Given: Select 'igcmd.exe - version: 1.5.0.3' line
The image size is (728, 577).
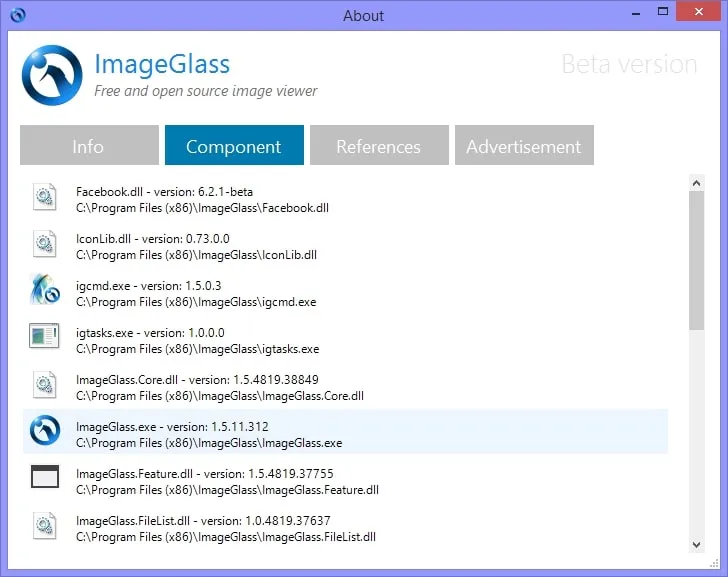Looking at the screenshot, I should [x=149, y=285].
